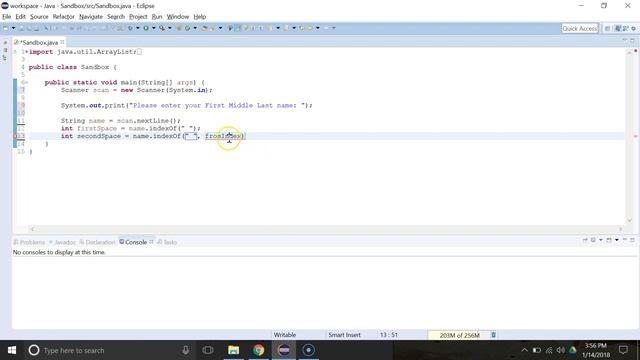
Task: Maximize the Console panel
Action: [632, 240]
